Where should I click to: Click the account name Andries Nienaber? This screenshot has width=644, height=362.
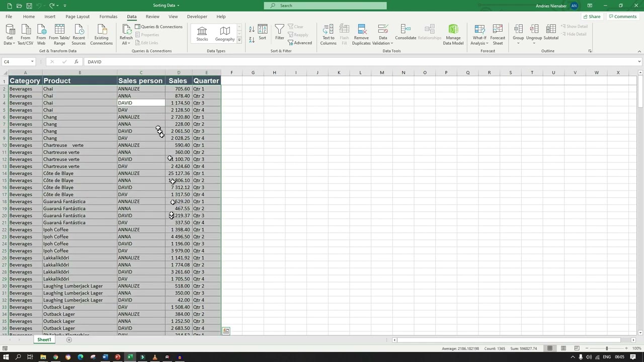[x=551, y=6]
